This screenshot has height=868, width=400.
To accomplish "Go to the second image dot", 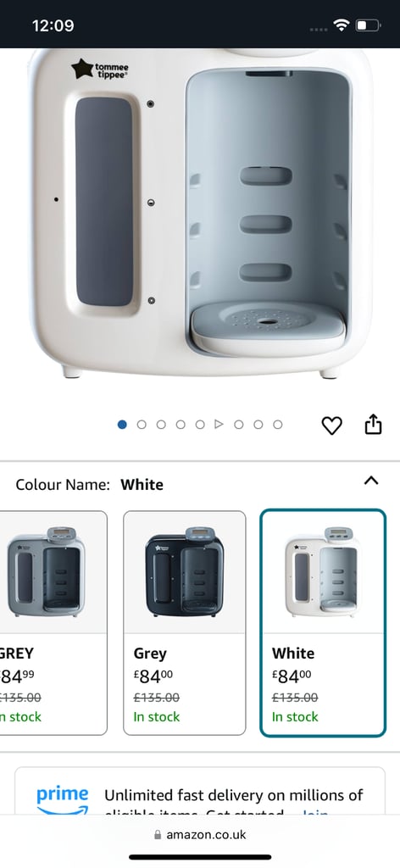I will 142,425.
